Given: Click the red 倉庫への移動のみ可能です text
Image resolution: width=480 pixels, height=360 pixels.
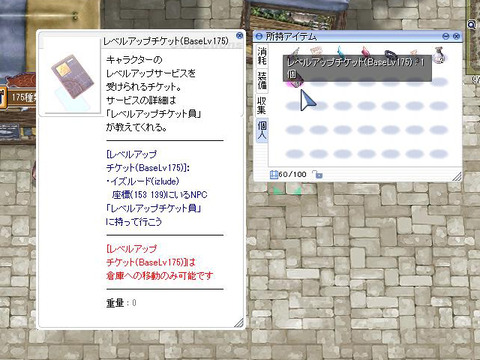Looking at the screenshot, I should click(159, 276).
